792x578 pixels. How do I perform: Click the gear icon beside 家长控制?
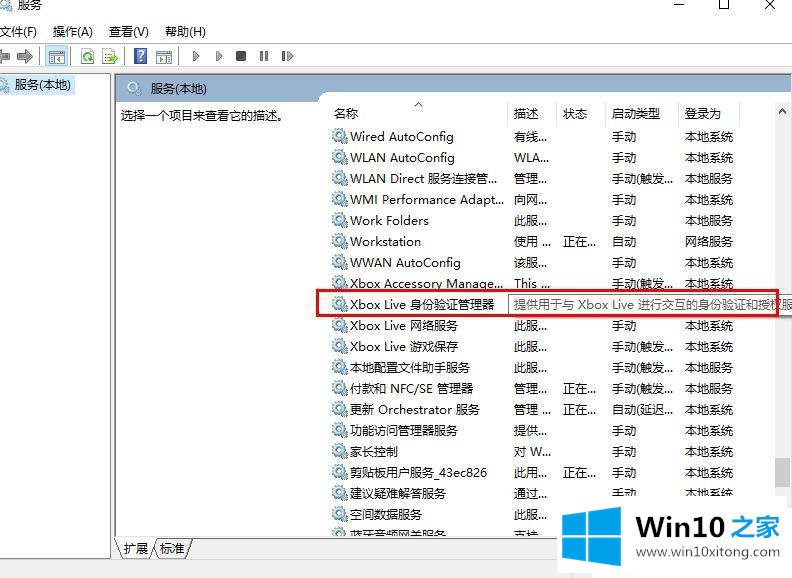pyautogui.click(x=339, y=451)
